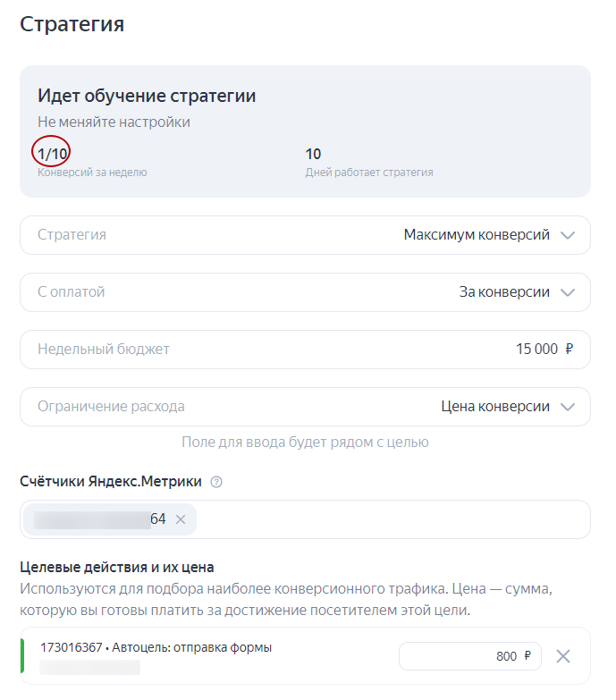
Task: Click the circled 1/10 conversions value
Action: [52, 154]
